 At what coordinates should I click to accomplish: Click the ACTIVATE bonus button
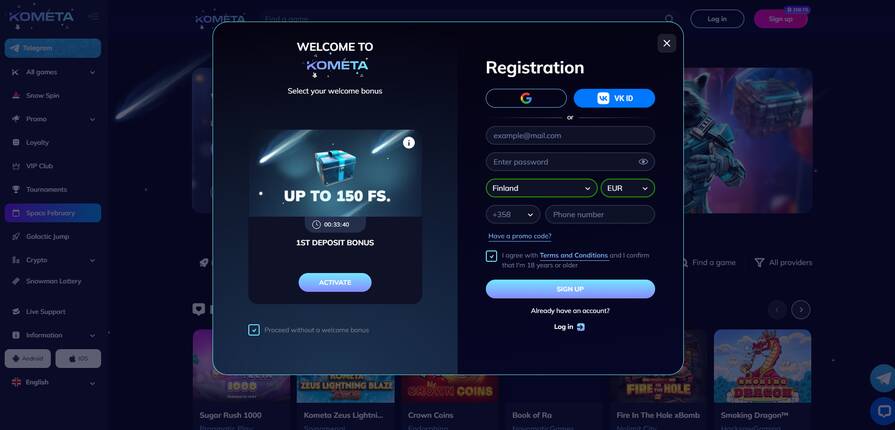pyautogui.click(x=335, y=283)
